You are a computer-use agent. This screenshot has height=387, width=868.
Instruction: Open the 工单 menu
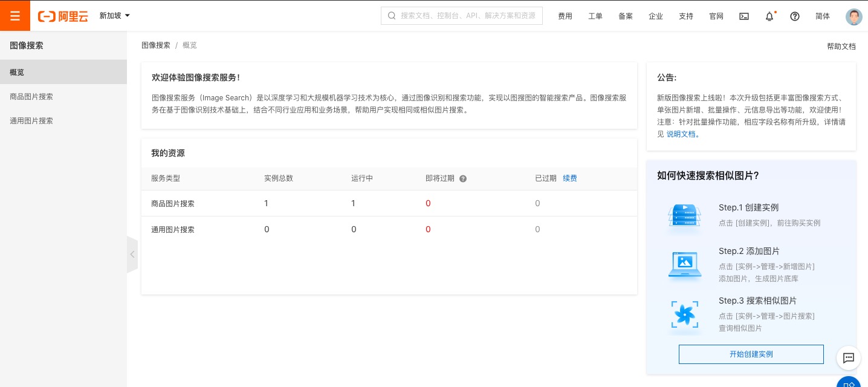click(x=595, y=16)
